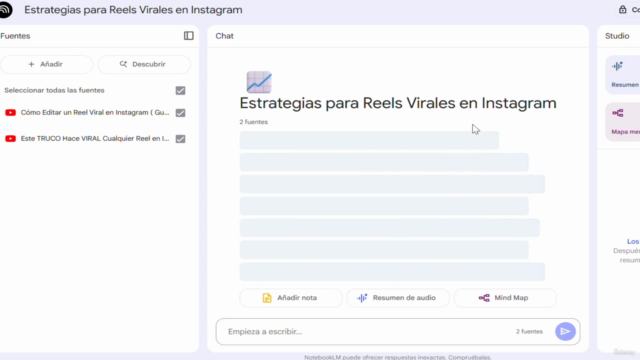
Task: Uncheck the Cómo Editar un Reel Viral source
Action: 180,113
